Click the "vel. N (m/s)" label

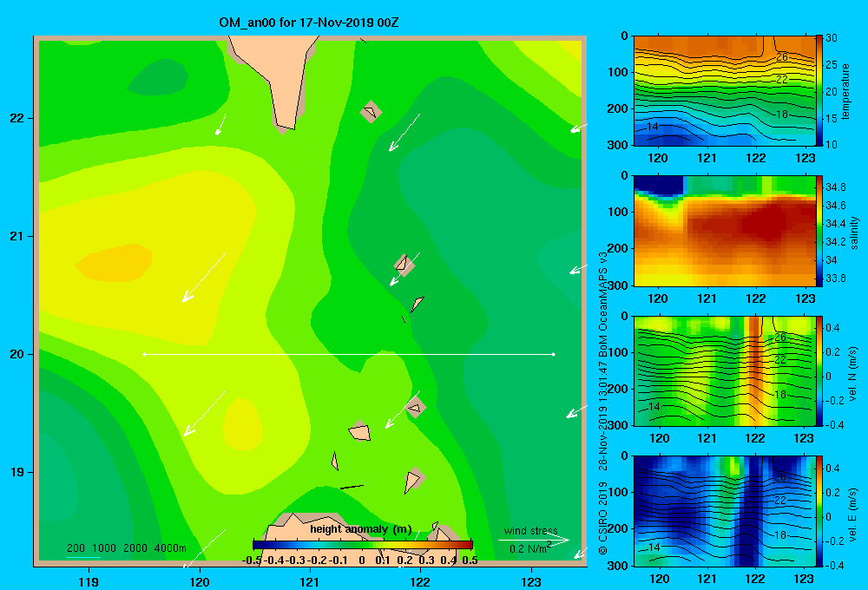(x=853, y=374)
